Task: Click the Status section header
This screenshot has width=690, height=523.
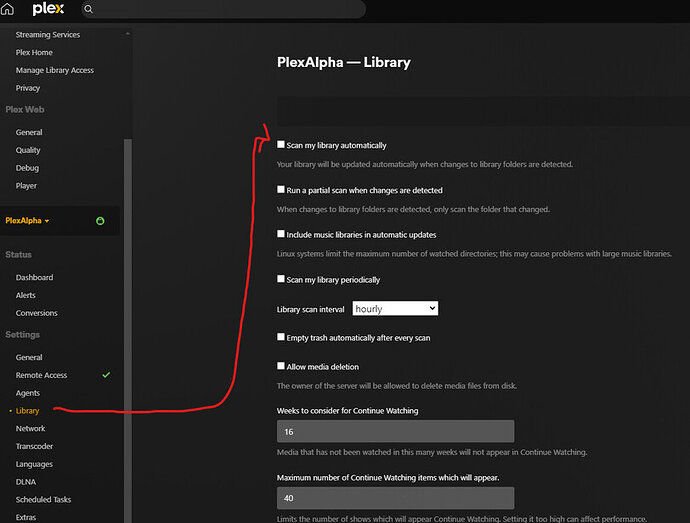Action: 18,254
